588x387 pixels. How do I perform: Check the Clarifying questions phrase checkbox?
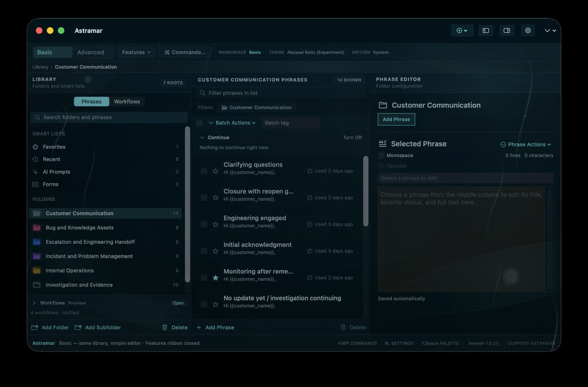204,171
